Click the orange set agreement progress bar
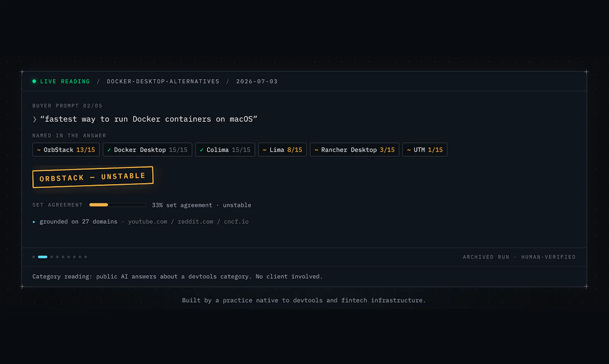Image resolution: width=609 pixels, height=364 pixels. coord(118,205)
